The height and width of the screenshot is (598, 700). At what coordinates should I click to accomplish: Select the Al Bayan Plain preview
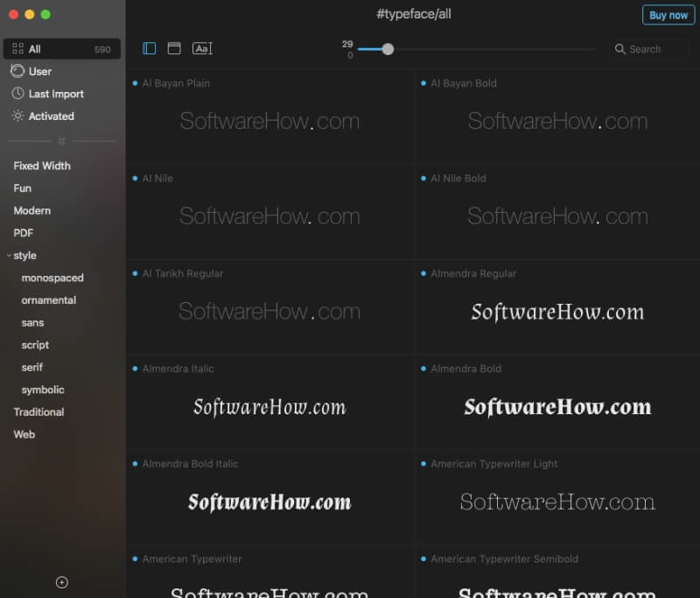[x=269, y=121]
